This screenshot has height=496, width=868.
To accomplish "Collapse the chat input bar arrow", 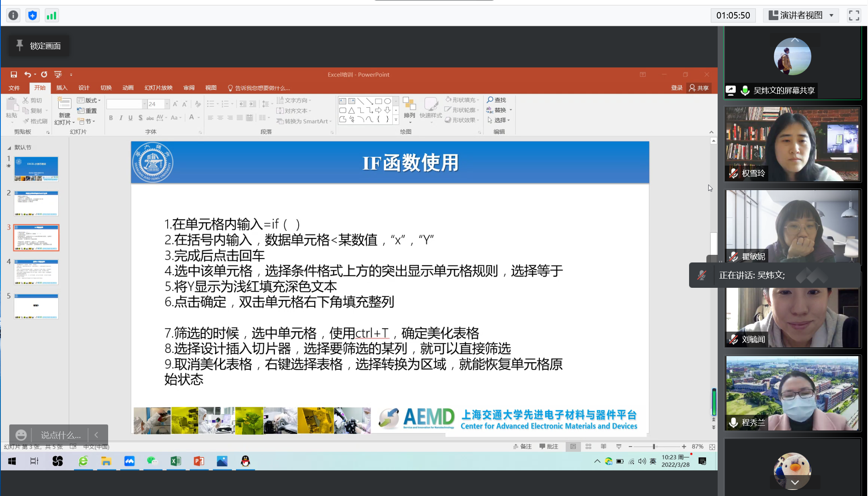I will (96, 435).
